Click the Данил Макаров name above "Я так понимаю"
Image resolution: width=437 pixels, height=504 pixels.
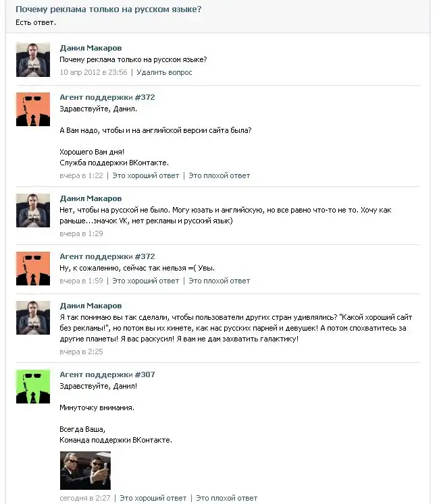click(x=91, y=306)
